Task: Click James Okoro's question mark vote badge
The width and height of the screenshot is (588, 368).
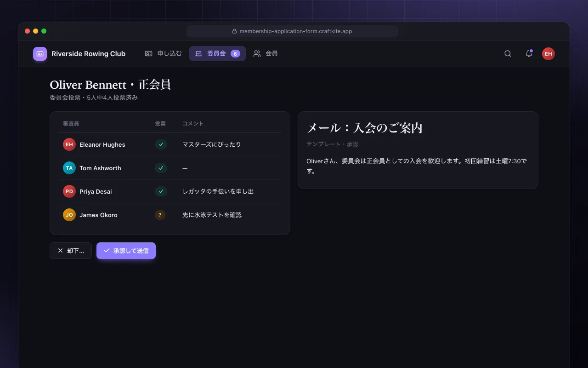Action: click(160, 215)
